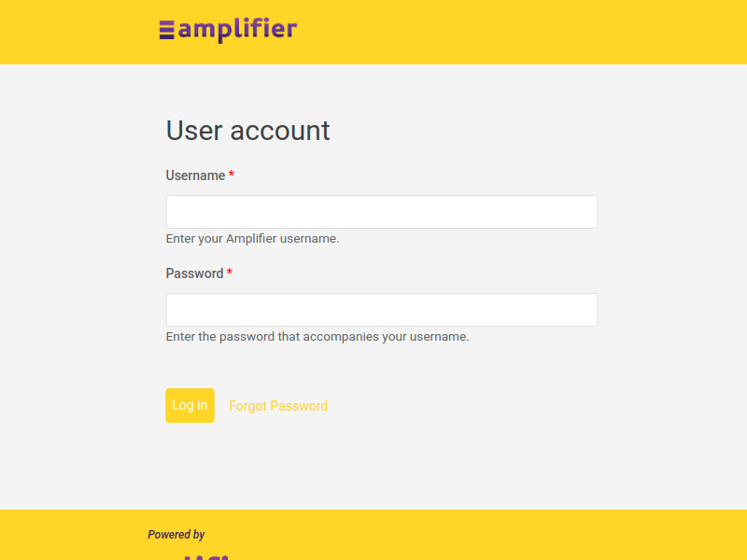747x560 pixels.
Task: Click the red asterisk beside Username
Action: tap(232, 175)
